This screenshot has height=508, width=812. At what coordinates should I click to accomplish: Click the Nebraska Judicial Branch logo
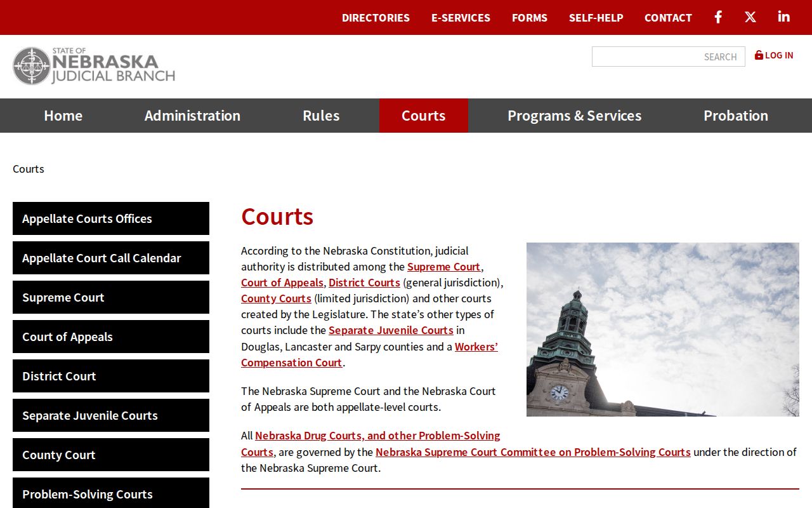pos(94,66)
